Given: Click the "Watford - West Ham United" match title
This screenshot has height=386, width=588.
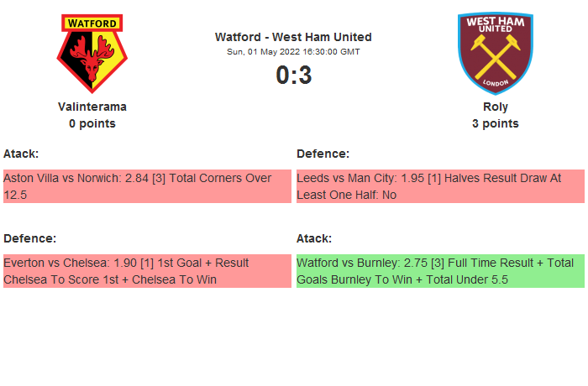Looking at the screenshot, I should [x=293, y=37].
